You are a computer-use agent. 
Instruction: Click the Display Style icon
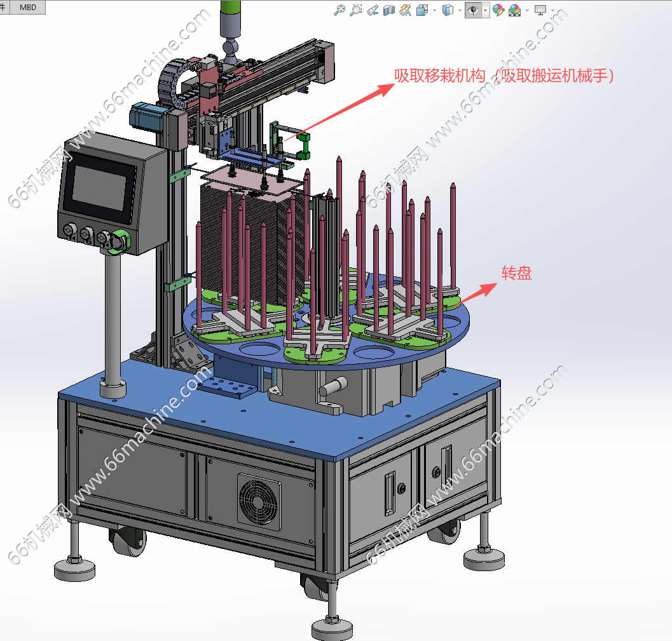coord(448,10)
